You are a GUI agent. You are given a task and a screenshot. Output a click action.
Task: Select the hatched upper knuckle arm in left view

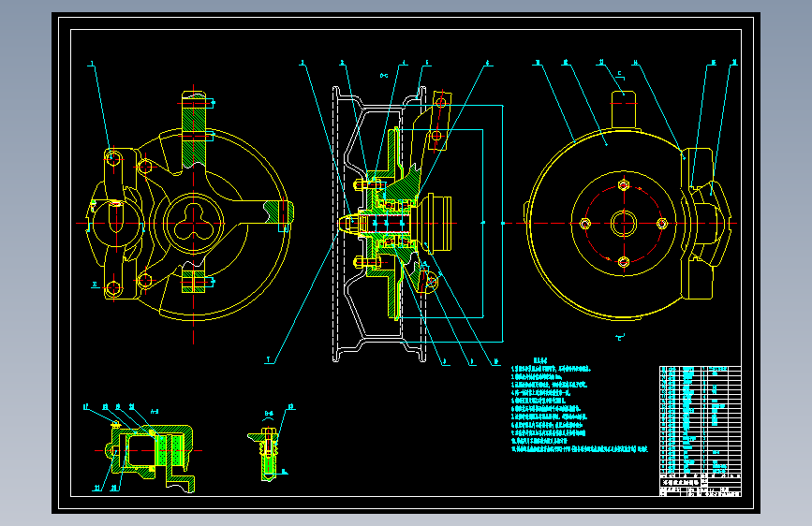(x=194, y=130)
